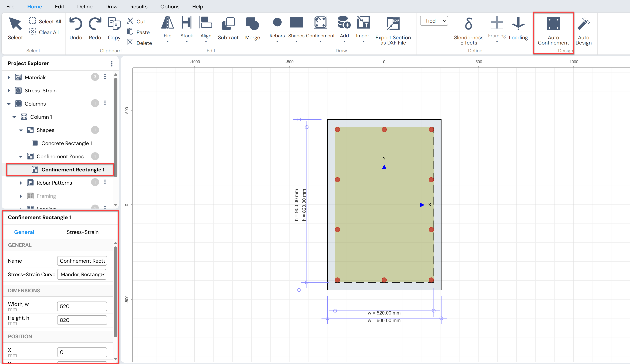
Task: Open the Auto Design wand tool
Action: [583, 24]
